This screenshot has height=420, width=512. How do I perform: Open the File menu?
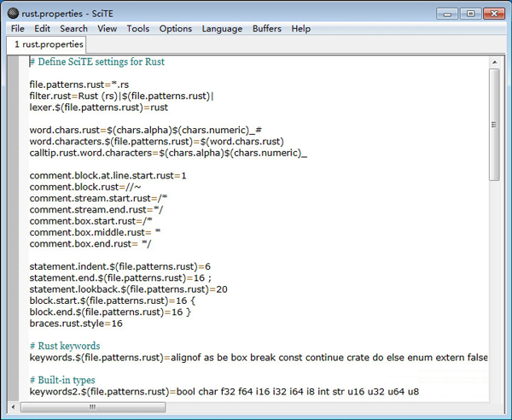pos(18,29)
